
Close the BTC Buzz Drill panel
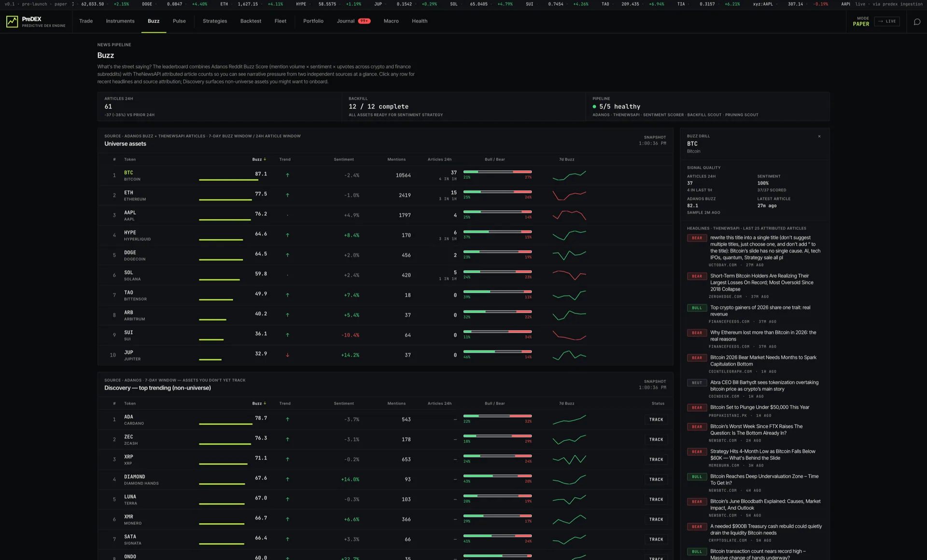click(819, 137)
